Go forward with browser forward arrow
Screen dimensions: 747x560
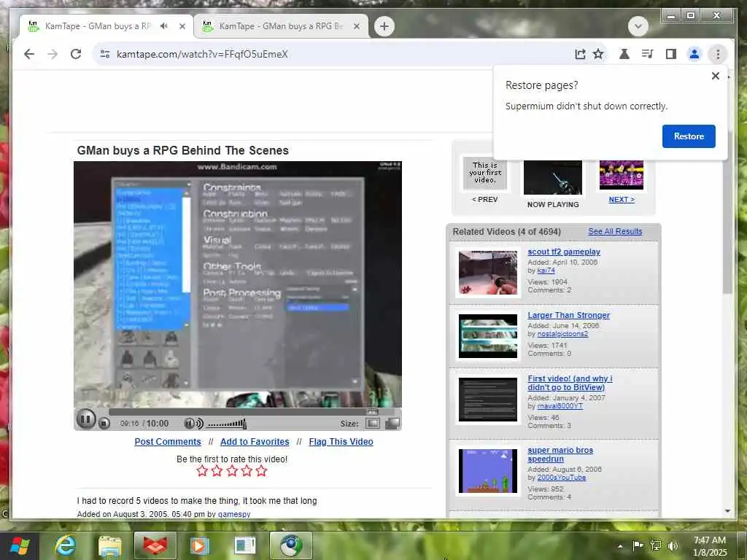click(x=53, y=54)
